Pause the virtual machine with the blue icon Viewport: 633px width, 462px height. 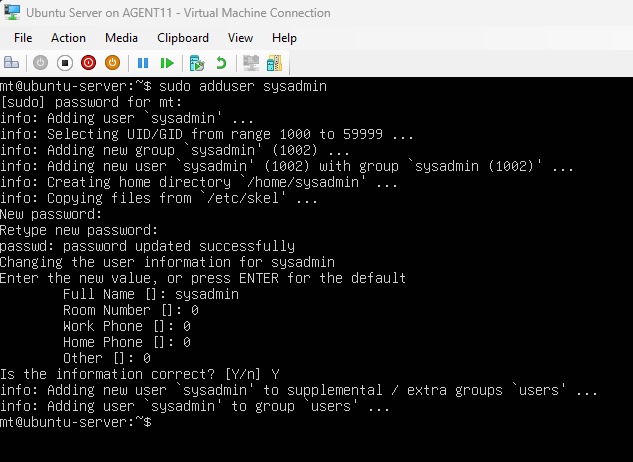(143, 62)
